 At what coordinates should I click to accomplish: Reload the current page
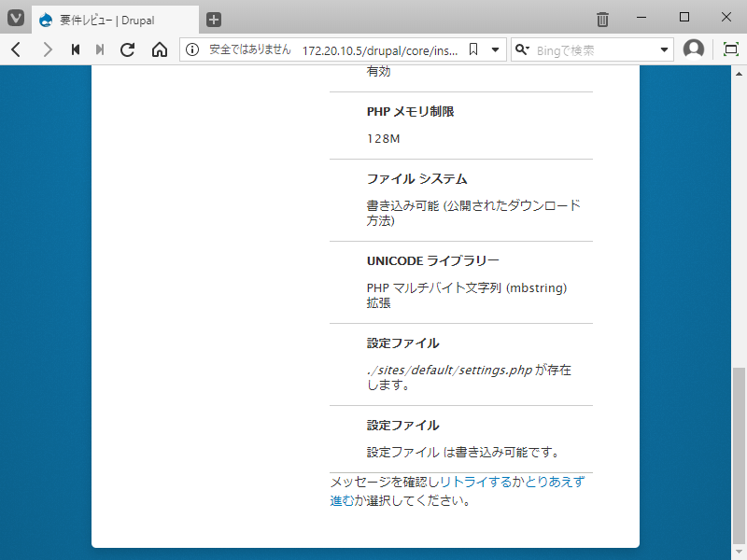click(x=127, y=49)
